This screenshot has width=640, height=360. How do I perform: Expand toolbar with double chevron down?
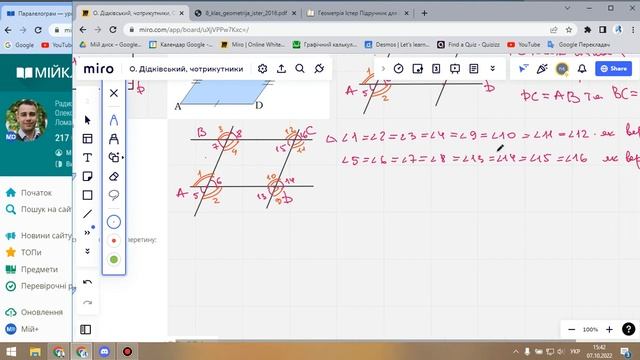coord(87,251)
